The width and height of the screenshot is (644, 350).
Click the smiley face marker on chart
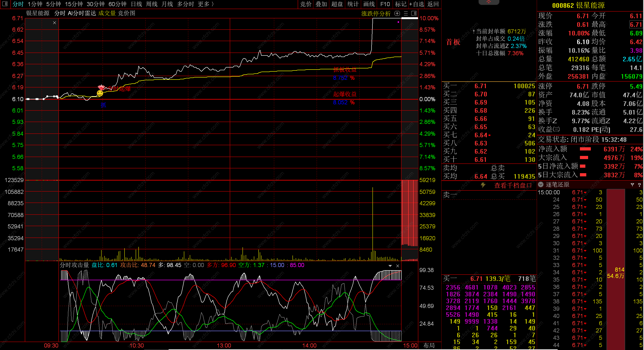[100, 93]
